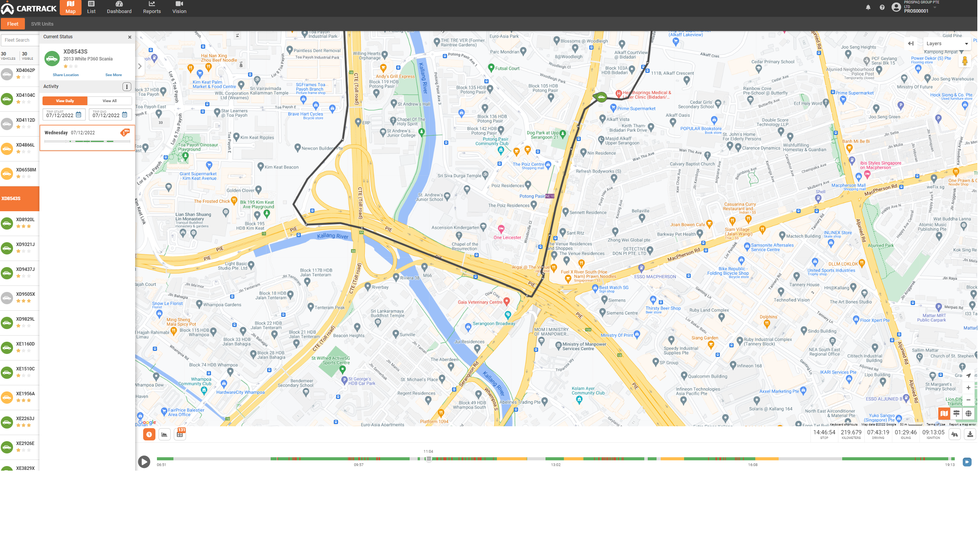The width and height of the screenshot is (980, 551).
Task: Toggle the View All option
Action: click(109, 101)
